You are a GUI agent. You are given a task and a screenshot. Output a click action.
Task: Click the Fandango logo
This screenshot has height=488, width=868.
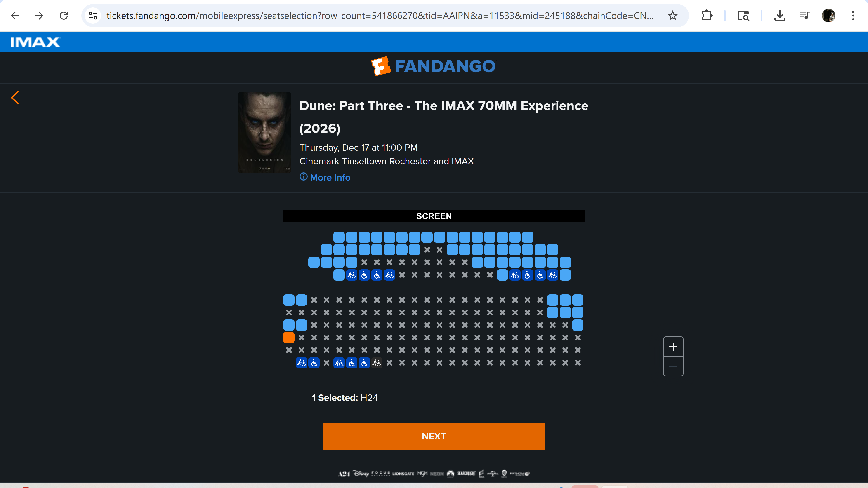433,66
